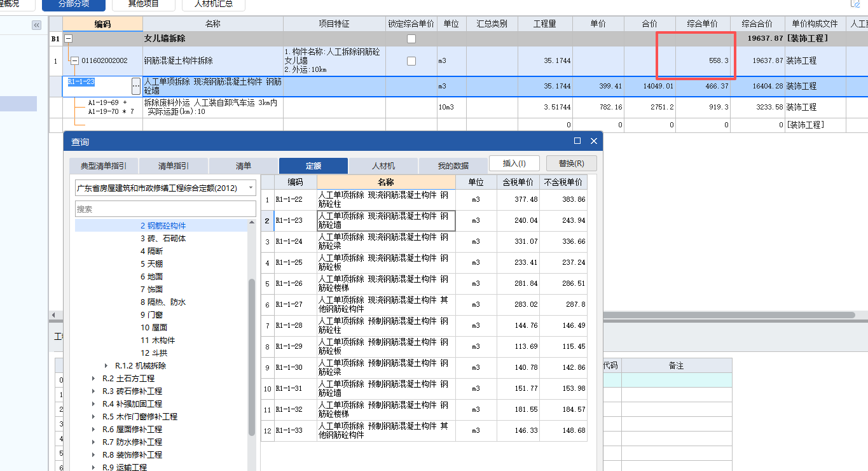This screenshot has height=471, width=868.
Task: Expand the R.8 装饰修补工程 node
Action: click(93, 454)
